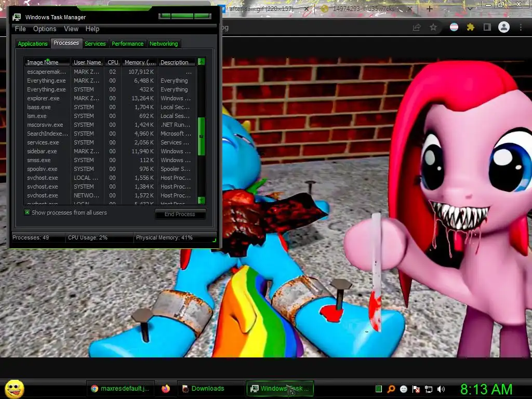This screenshot has height=399, width=532.
Task: Open the volume speaker tray icon
Action: 441,389
